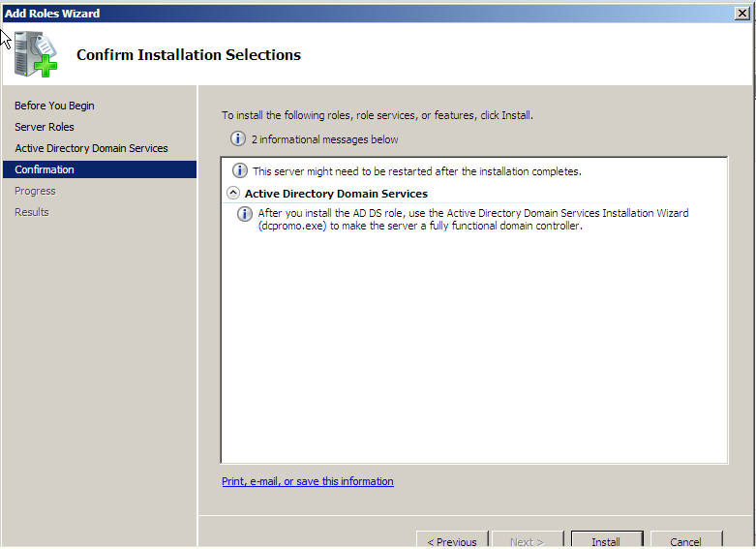756x549 pixels.
Task: Click the Progress step in sidebar
Action: [35, 191]
